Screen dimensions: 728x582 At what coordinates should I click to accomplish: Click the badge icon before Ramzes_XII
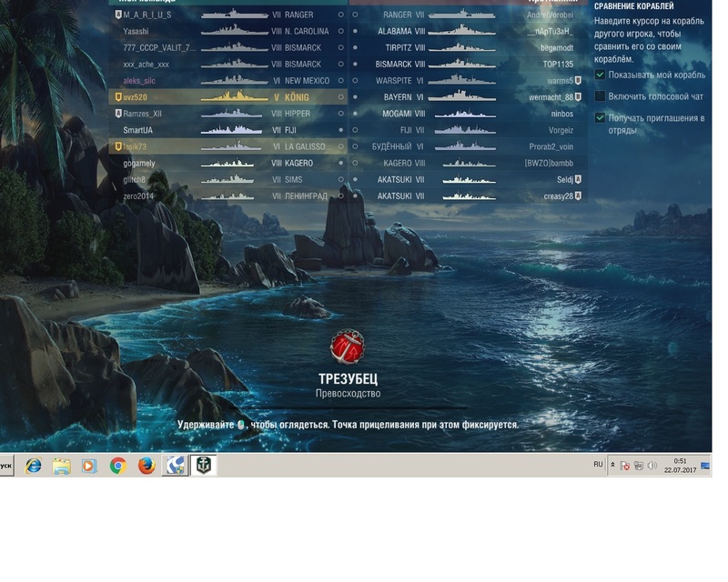[118, 114]
